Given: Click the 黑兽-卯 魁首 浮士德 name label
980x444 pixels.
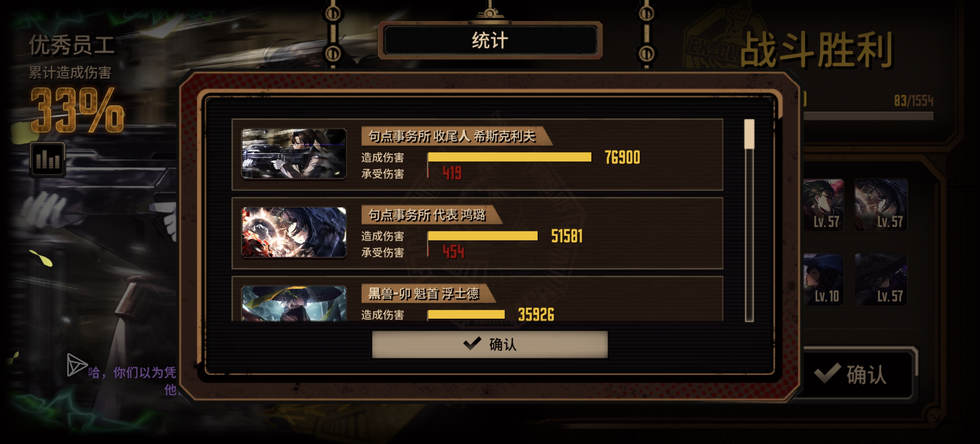Looking at the screenshot, I should click(424, 293).
